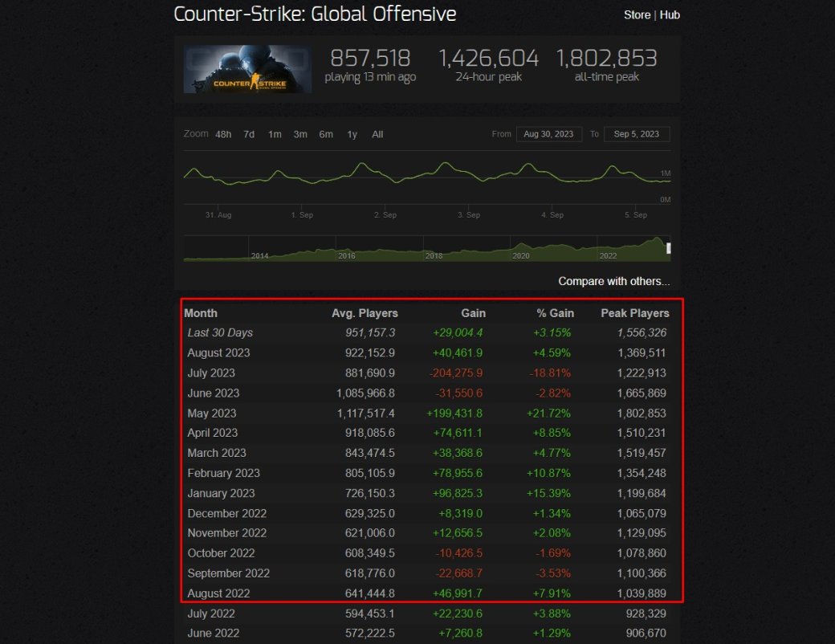This screenshot has height=644, width=835.
Task: Click Last 30 Days peak 1,556,326
Action: tap(642, 333)
